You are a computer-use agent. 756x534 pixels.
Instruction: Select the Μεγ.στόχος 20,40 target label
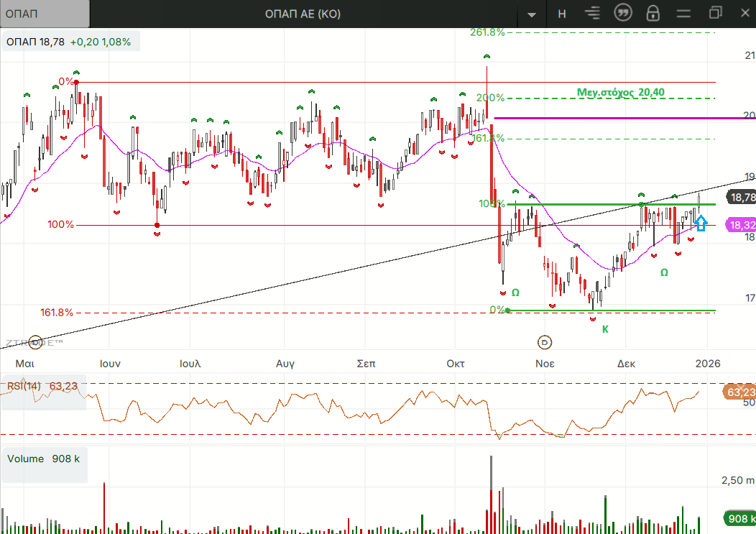pyautogui.click(x=622, y=92)
